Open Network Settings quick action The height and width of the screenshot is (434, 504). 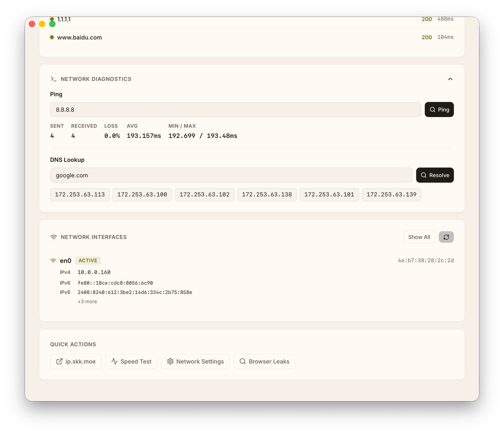(195, 361)
